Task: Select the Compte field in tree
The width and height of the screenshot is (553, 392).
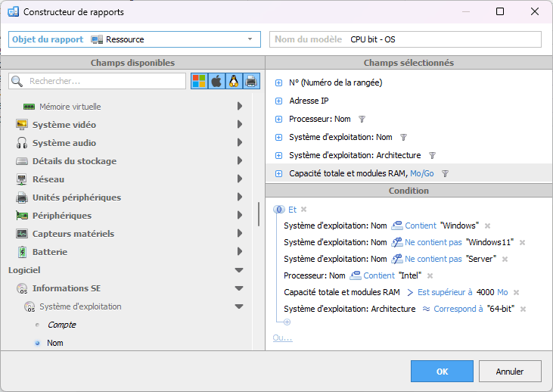Action: point(61,325)
